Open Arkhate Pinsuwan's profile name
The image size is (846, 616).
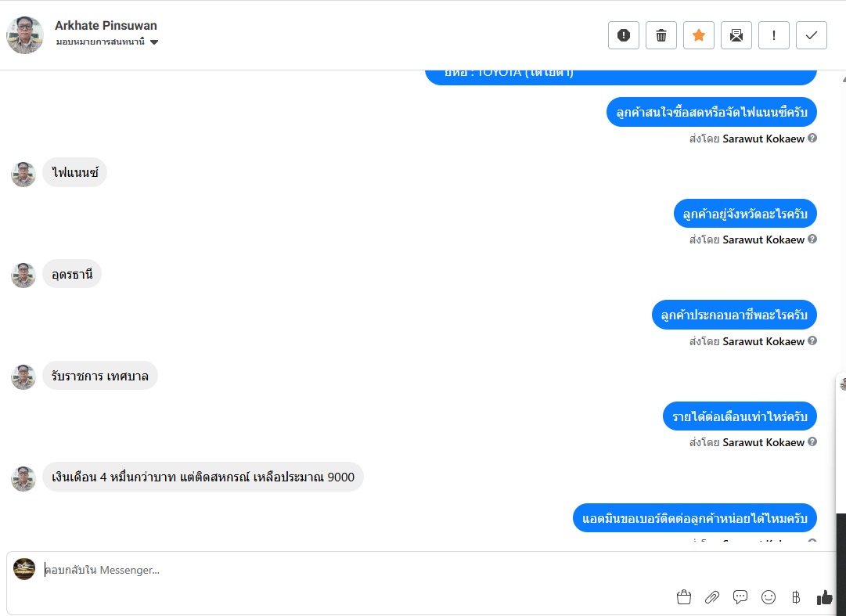click(106, 25)
